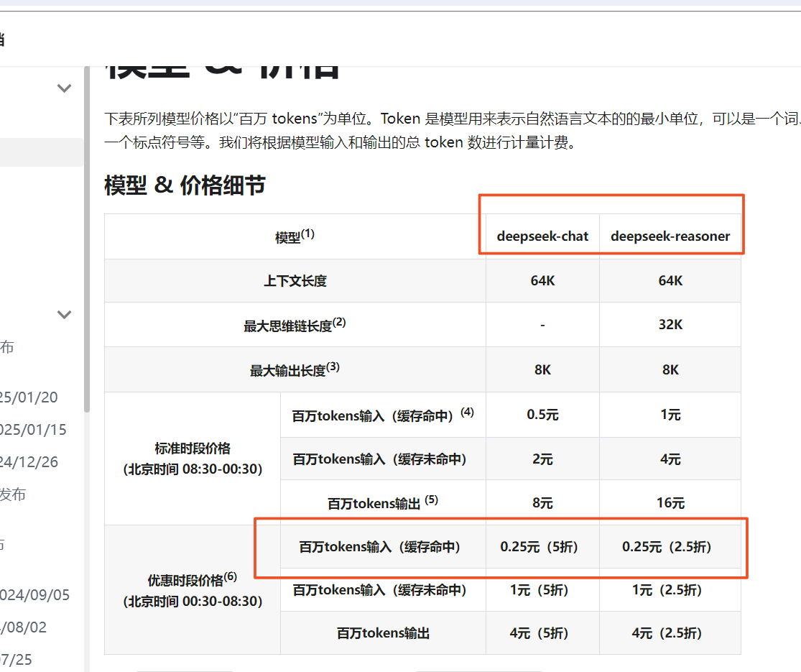The image size is (801, 672).
Task: Click the 最大输出长度 row label
Action: [295, 369]
